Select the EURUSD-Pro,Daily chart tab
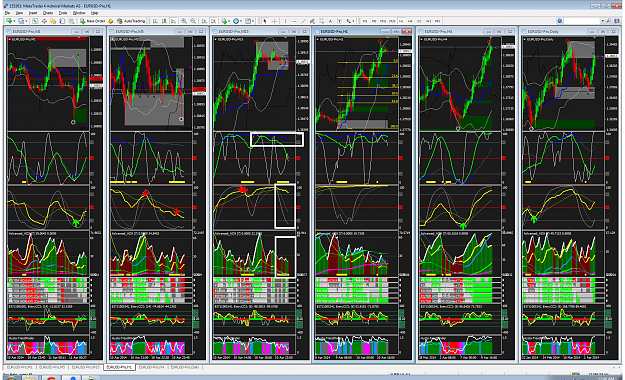The image size is (625, 380). (x=185, y=367)
